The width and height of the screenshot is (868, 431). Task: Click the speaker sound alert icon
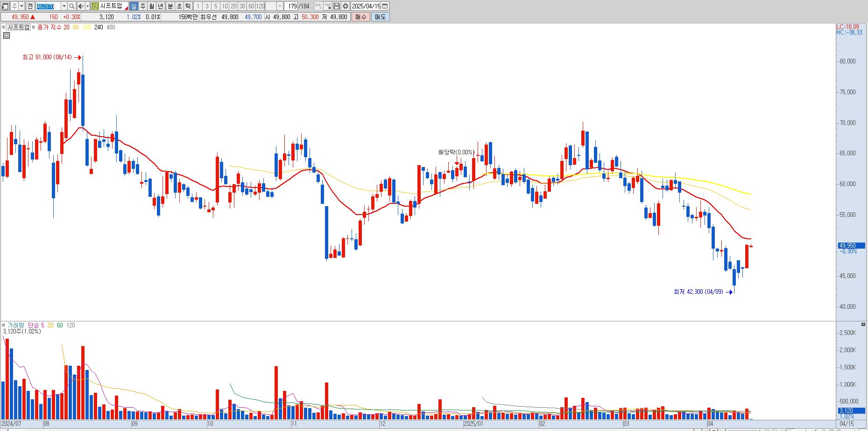[x=81, y=6]
